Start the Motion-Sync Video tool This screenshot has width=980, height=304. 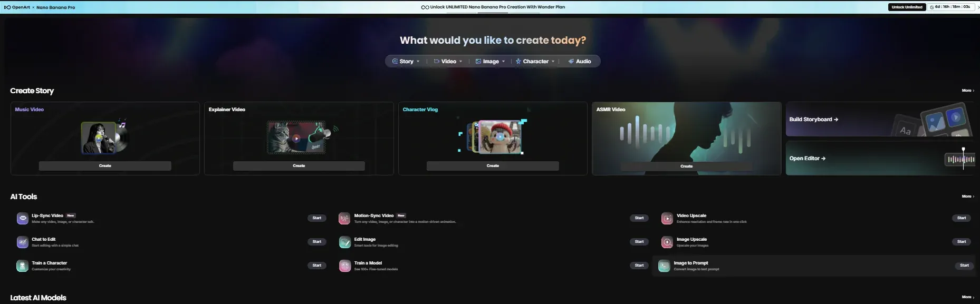[x=639, y=218]
